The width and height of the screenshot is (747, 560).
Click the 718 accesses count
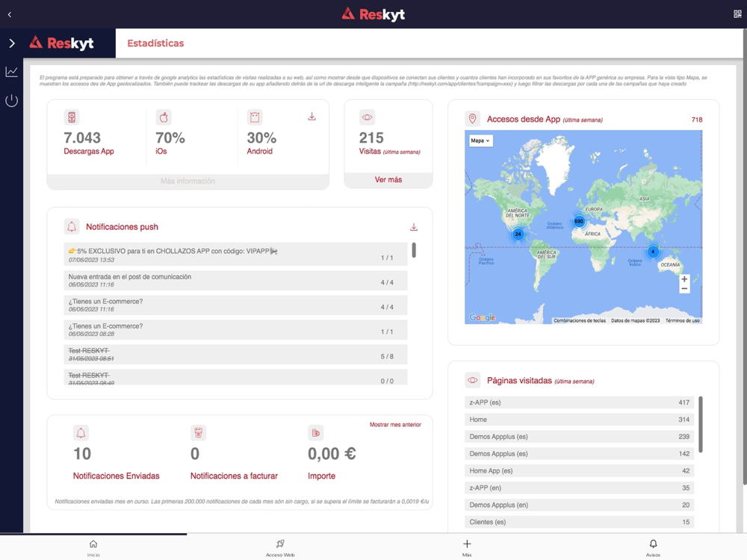click(696, 119)
